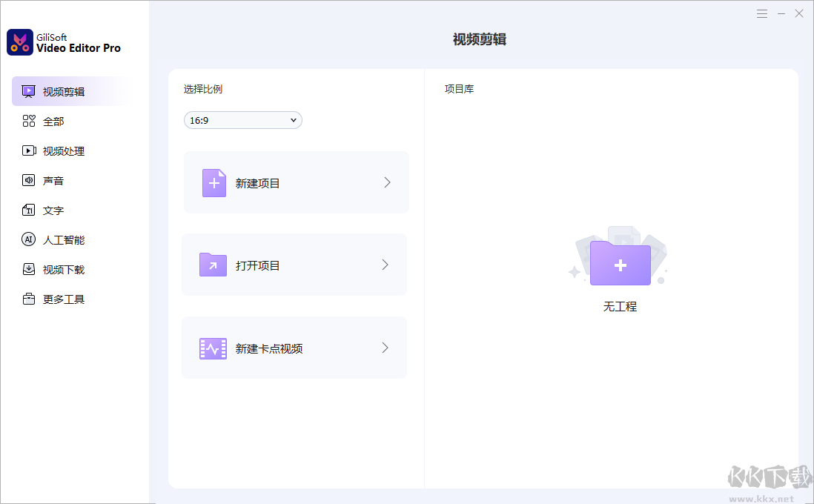Screen dimensions: 814x504
Task: Click the GiliSoft Video Editor Pro logo
Action: (x=20, y=42)
